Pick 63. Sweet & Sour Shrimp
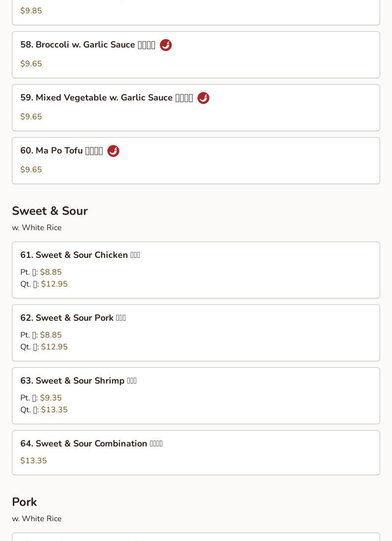The image size is (392, 541). (196, 396)
